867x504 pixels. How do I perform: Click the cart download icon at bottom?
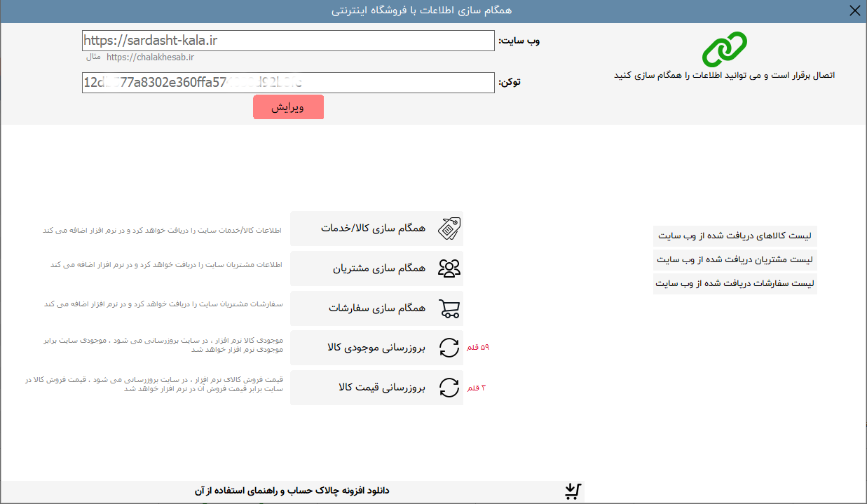pos(573,491)
